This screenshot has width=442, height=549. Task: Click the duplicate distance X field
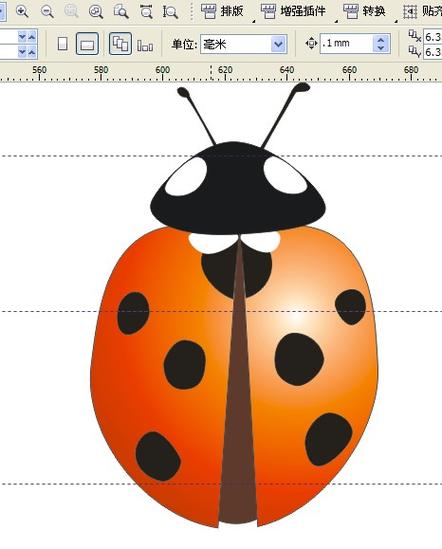[433, 36]
